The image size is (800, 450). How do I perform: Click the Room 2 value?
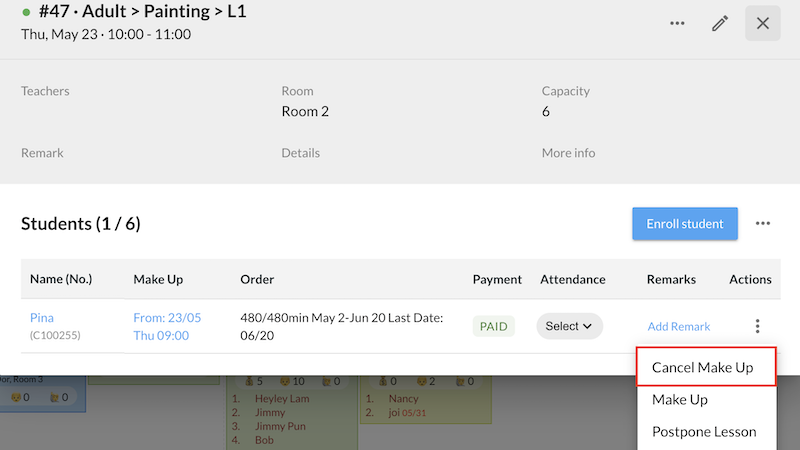pyautogui.click(x=305, y=111)
